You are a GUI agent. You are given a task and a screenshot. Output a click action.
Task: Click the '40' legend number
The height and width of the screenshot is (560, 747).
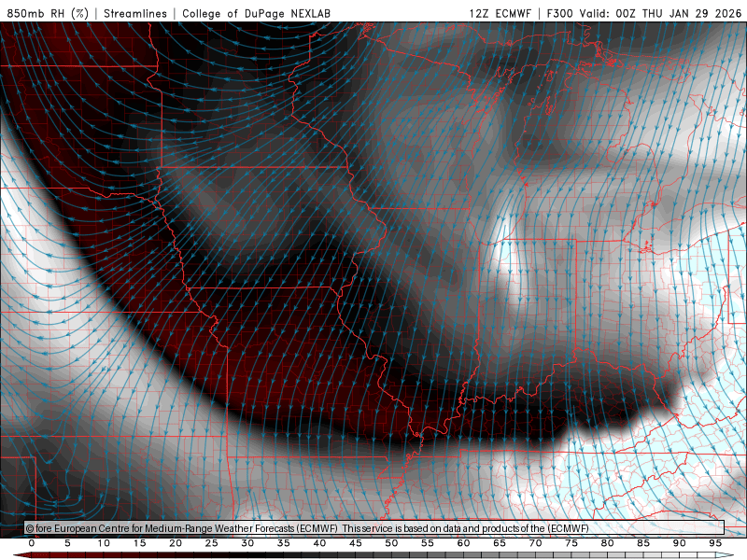pos(319,543)
